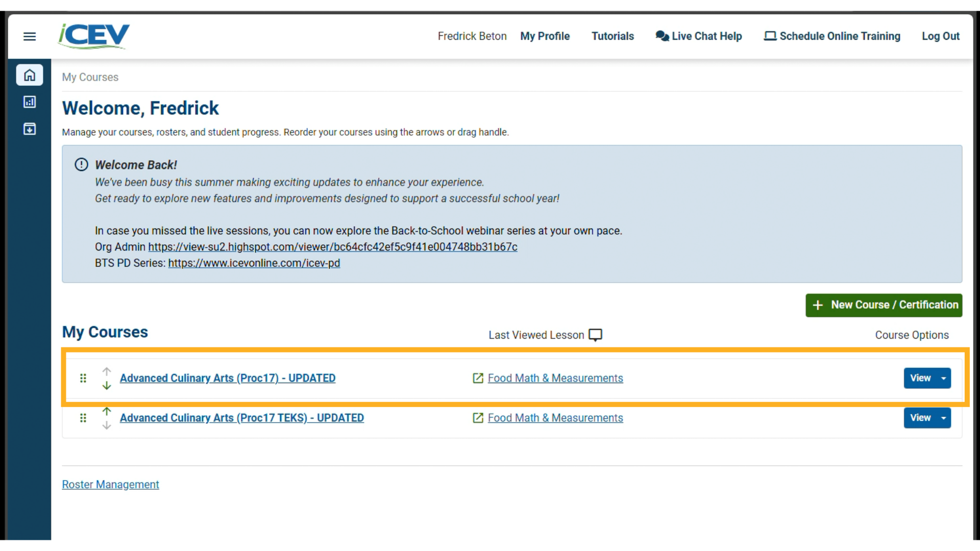The height and width of the screenshot is (551, 980).
Task: Open Advanced Culinary Arts (Proc17) - UPDATED course
Action: coord(228,378)
